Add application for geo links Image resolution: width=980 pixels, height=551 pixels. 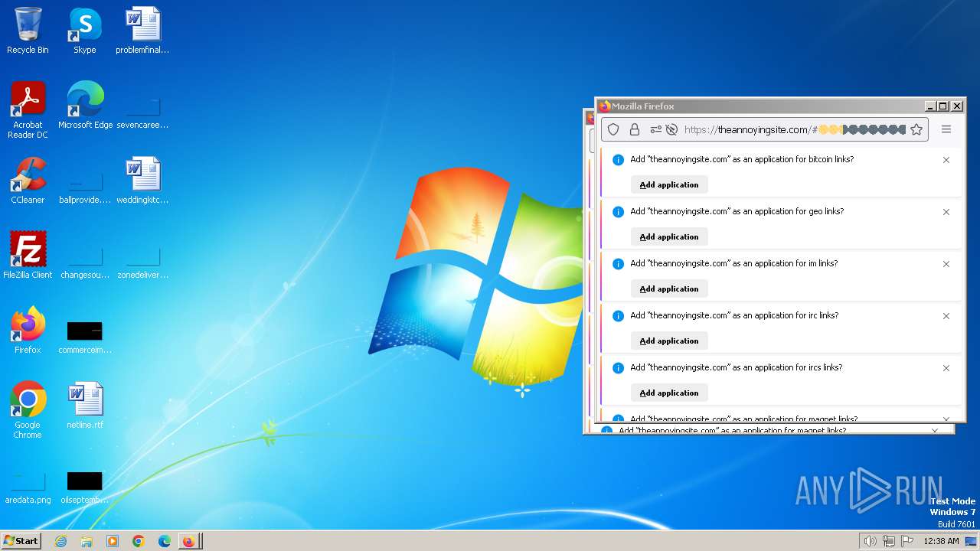[x=669, y=236]
